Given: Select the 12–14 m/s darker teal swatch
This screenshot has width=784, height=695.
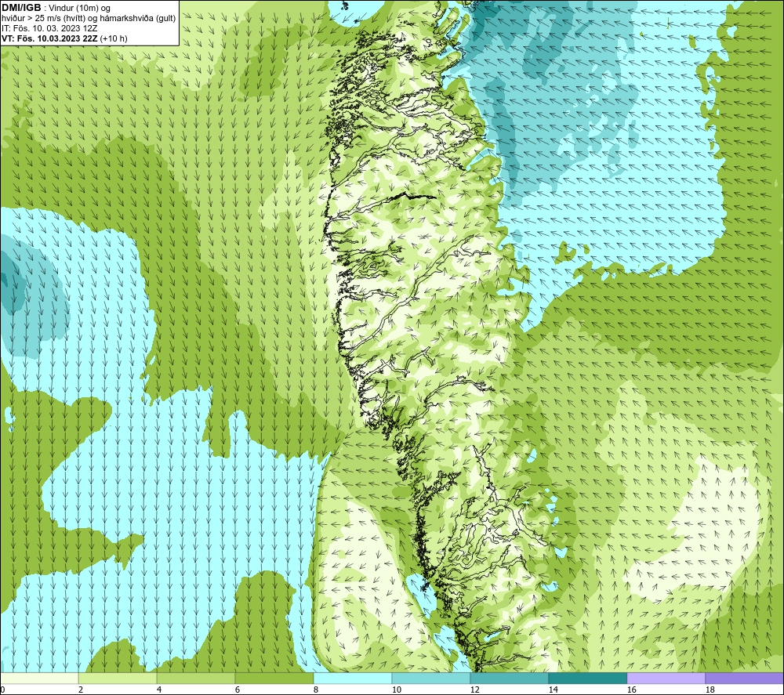Looking at the screenshot, I should pos(510,678).
